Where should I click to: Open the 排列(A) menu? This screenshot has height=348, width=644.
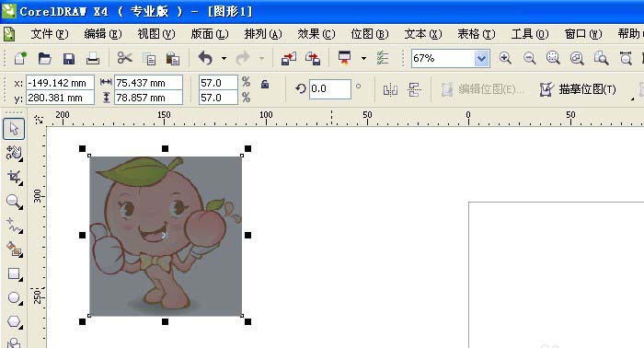coord(263,34)
